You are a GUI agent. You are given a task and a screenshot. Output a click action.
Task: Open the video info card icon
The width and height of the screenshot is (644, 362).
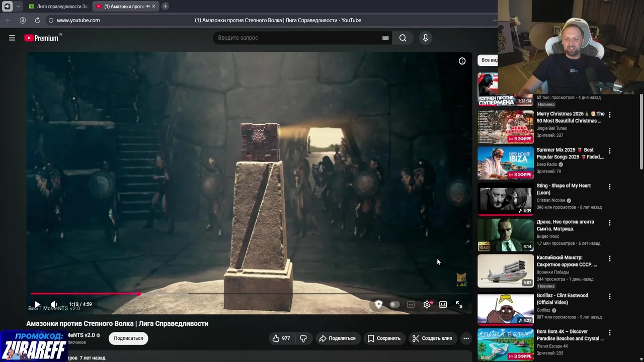462,61
